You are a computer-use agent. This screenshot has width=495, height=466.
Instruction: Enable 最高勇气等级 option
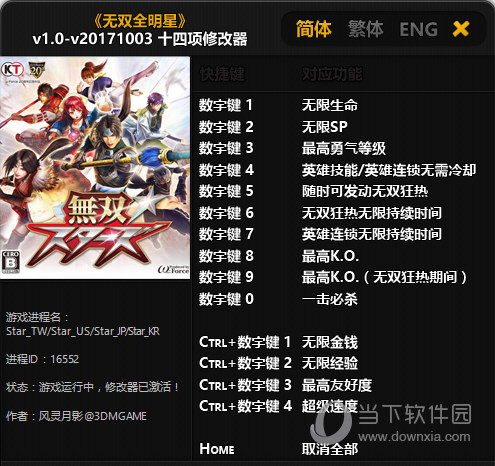click(344, 149)
